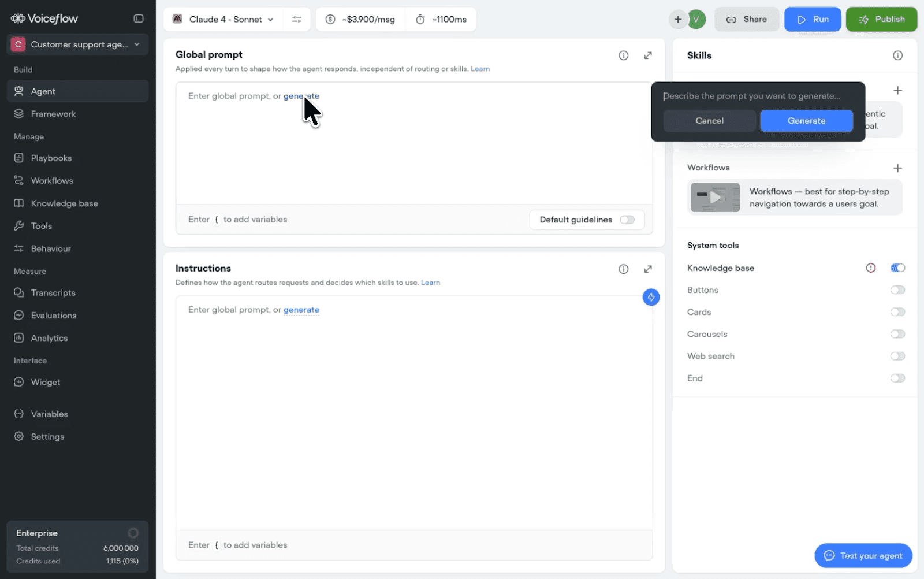The image size is (924, 579).
Task: Add a workflow with plus icon
Action: (897, 168)
